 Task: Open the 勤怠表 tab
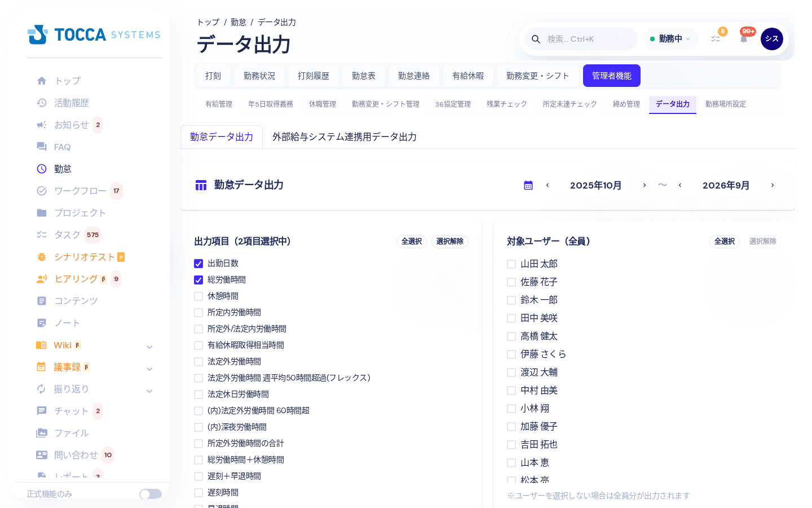364,76
